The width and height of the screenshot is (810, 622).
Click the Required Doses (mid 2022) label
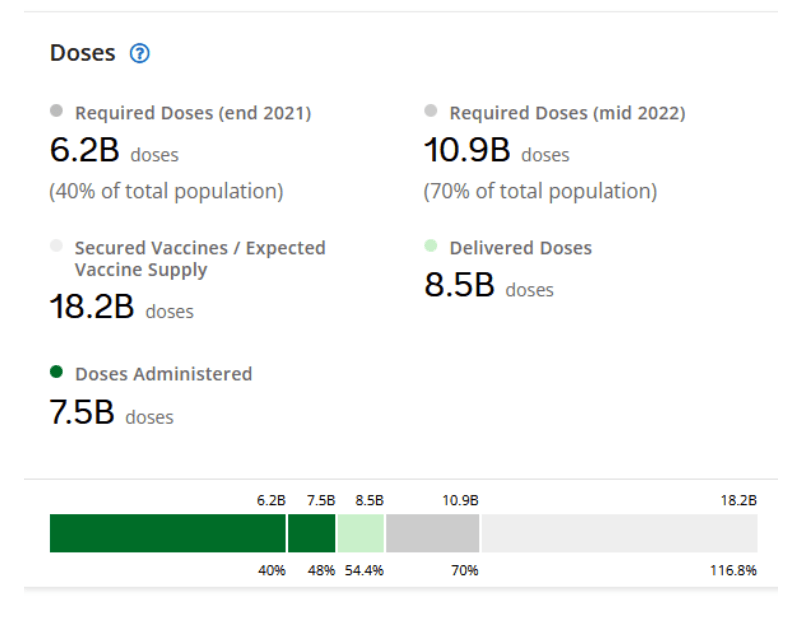click(567, 114)
